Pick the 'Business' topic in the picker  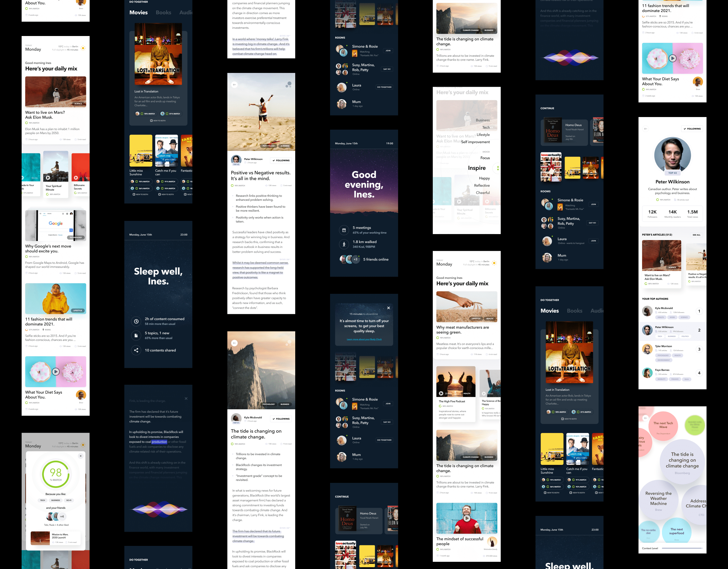pyautogui.click(x=483, y=120)
